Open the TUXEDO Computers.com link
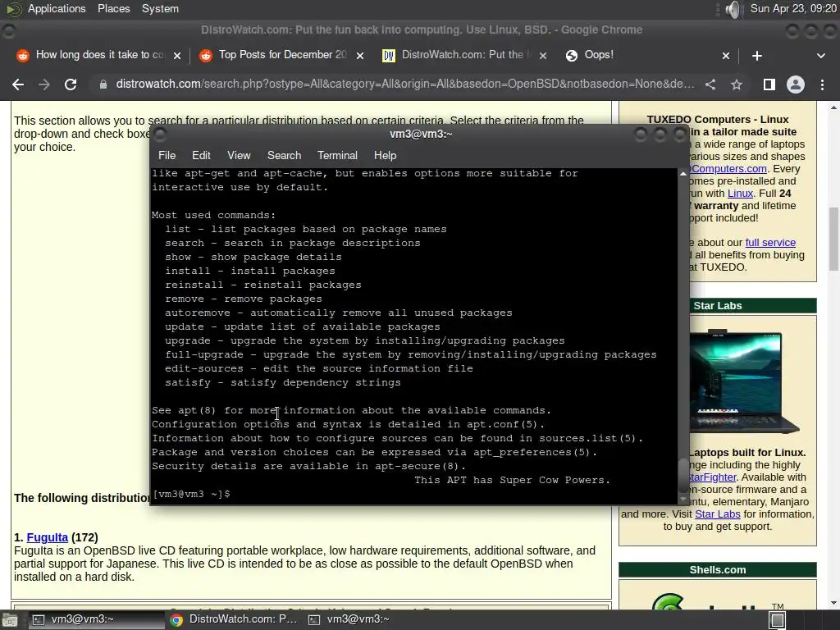The height and width of the screenshot is (630, 840). (x=728, y=169)
